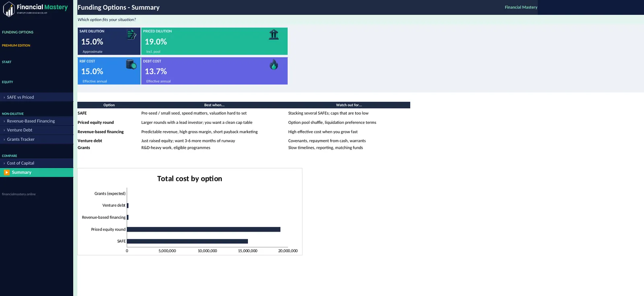The height and width of the screenshot is (296, 644).
Task: Select the Debt Cost 13.7% card
Action: pyautogui.click(x=215, y=71)
